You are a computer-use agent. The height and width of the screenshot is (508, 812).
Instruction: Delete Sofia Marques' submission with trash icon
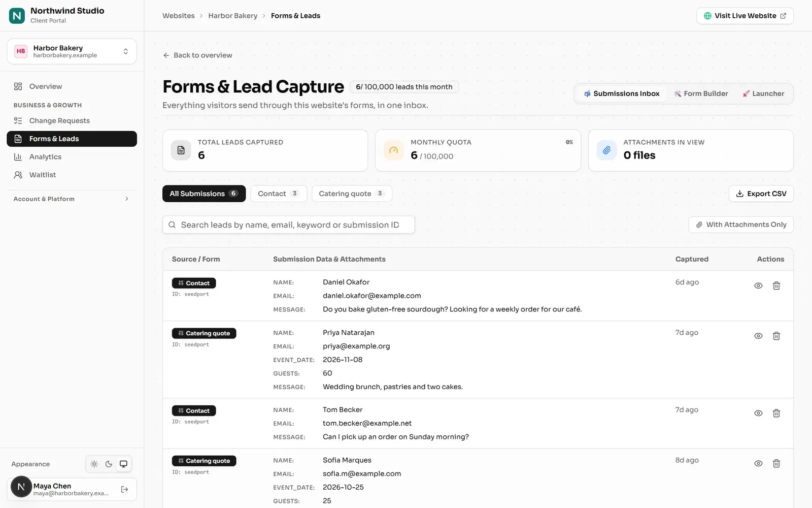[x=776, y=463]
